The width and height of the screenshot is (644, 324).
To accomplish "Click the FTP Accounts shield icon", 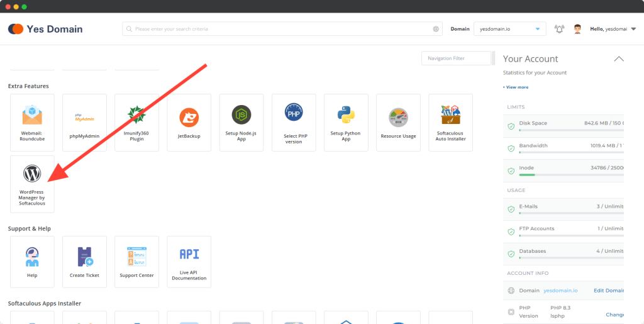I will tap(511, 232).
